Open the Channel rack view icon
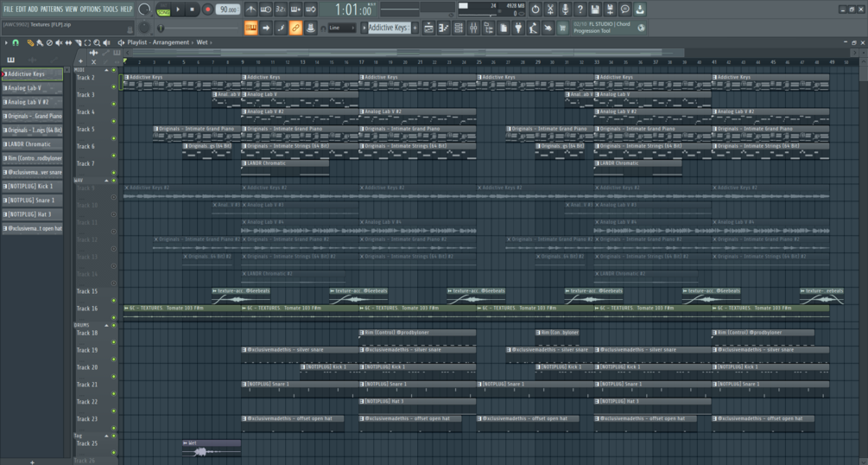868x465 pixels. (459, 28)
